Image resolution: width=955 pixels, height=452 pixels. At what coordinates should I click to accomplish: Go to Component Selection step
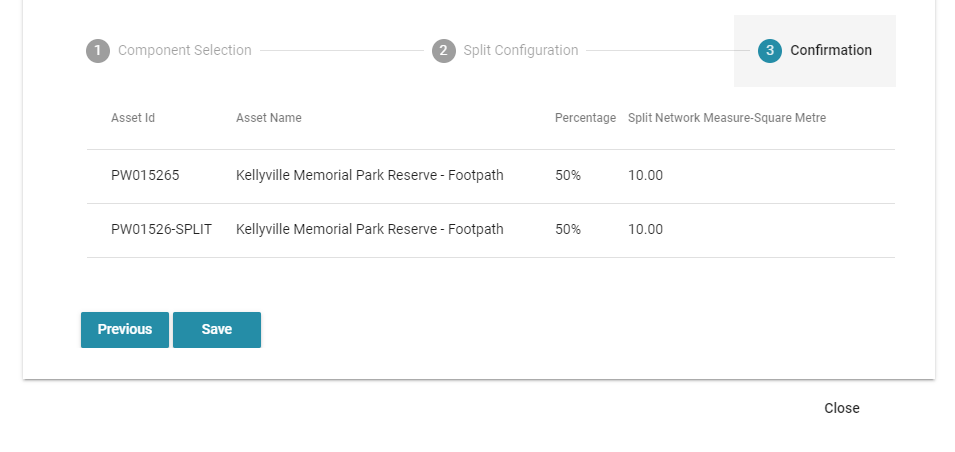(x=185, y=51)
